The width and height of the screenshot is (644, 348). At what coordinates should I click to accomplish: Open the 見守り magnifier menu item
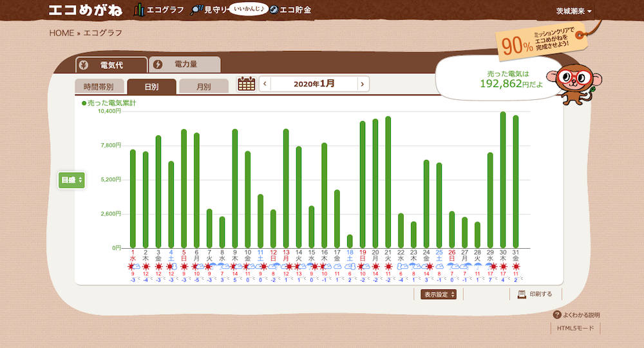(x=209, y=10)
